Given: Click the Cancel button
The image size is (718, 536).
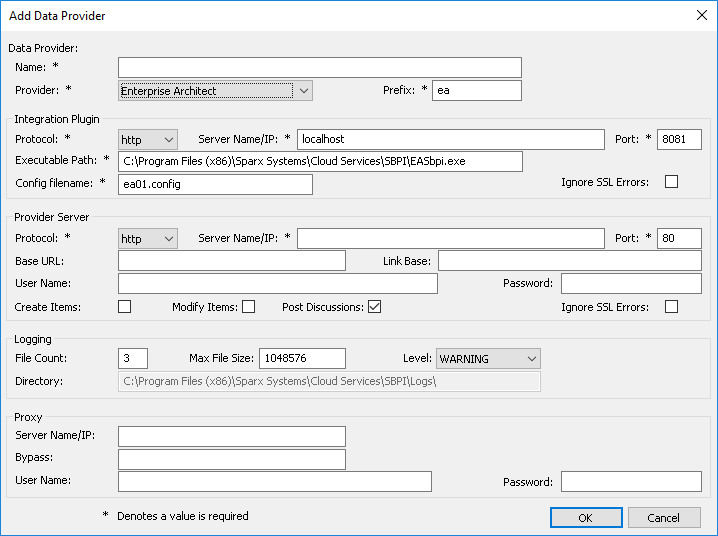Looking at the screenshot, I should pyautogui.click(x=664, y=518).
